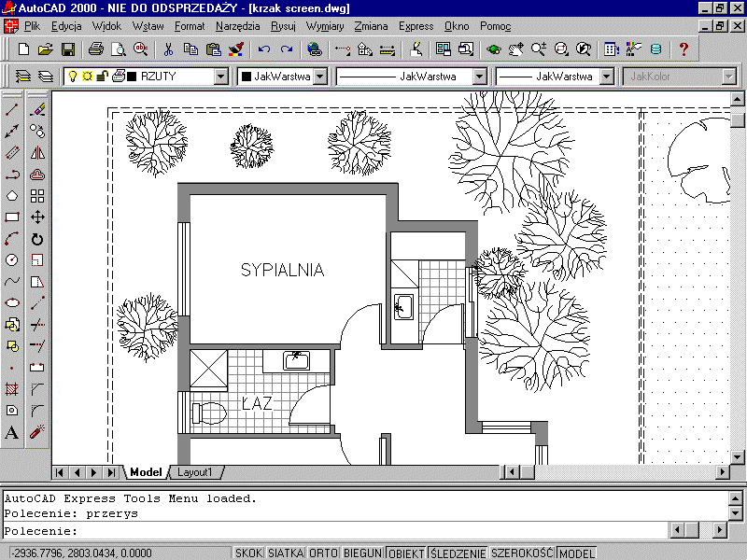
Task: Click the up arrow of command window scrollbar
Action: [735, 498]
